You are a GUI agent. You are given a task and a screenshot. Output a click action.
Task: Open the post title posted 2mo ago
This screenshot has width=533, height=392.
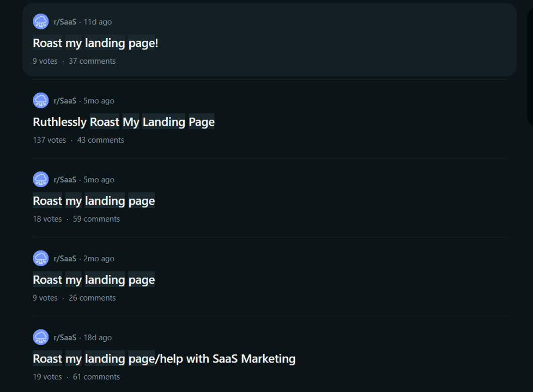pos(94,280)
